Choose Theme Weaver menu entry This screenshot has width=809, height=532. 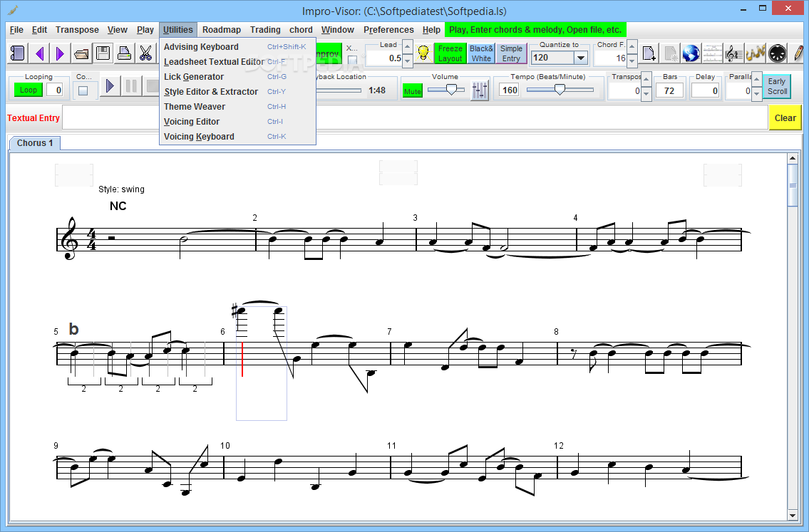pyautogui.click(x=237, y=107)
